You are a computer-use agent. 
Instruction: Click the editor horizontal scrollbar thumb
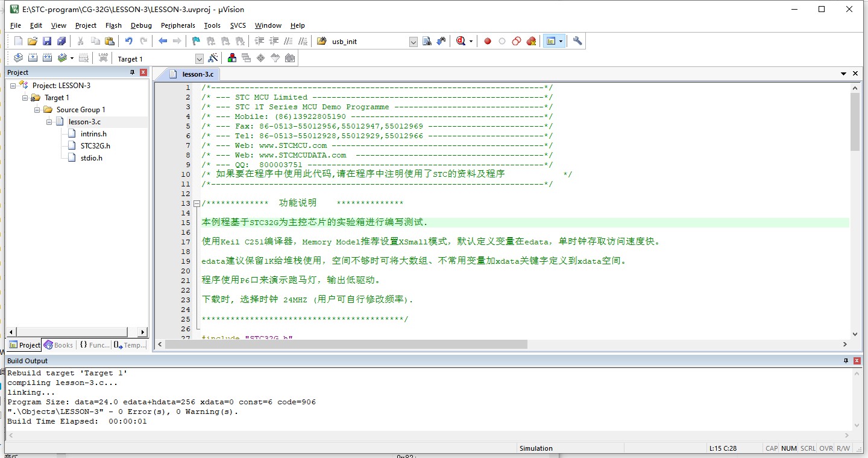coord(346,344)
